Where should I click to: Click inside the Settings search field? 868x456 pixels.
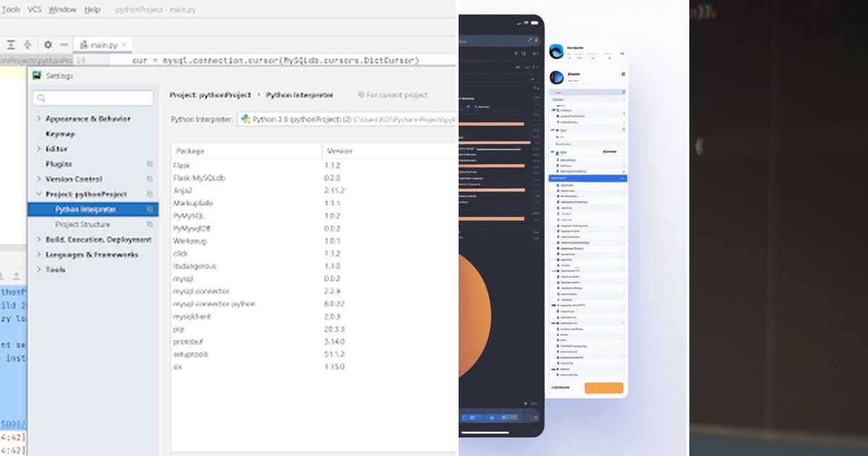(94, 97)
